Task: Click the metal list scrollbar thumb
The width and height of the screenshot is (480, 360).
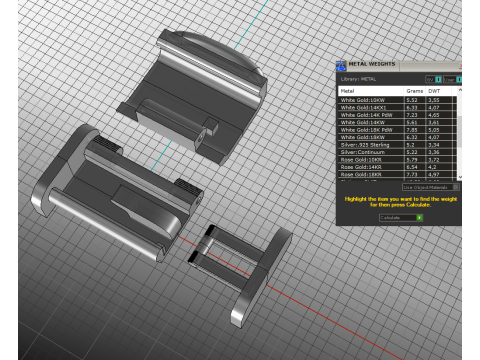Action: coord(460,132)
